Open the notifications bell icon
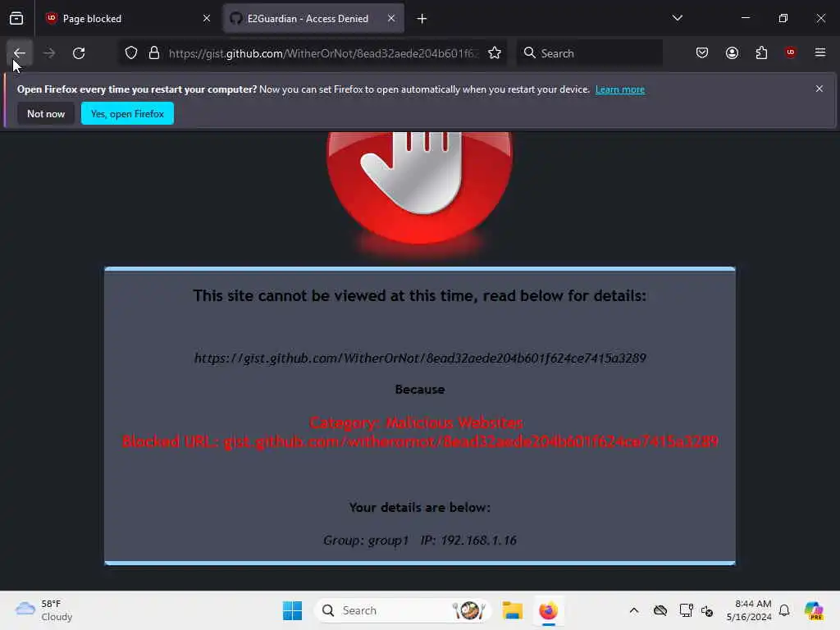The height and width of the screenshot is (630, 840). (x=784, y=610)
